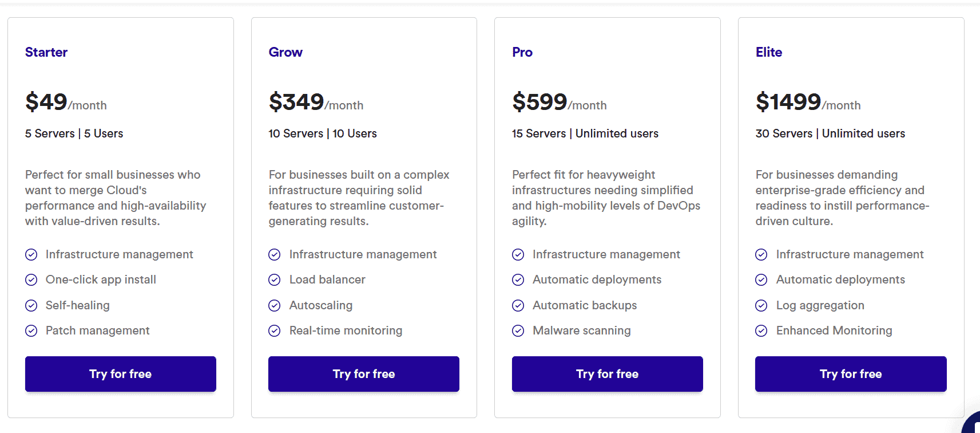Click checkmark icon beside Self-healing

pos(31,305)
